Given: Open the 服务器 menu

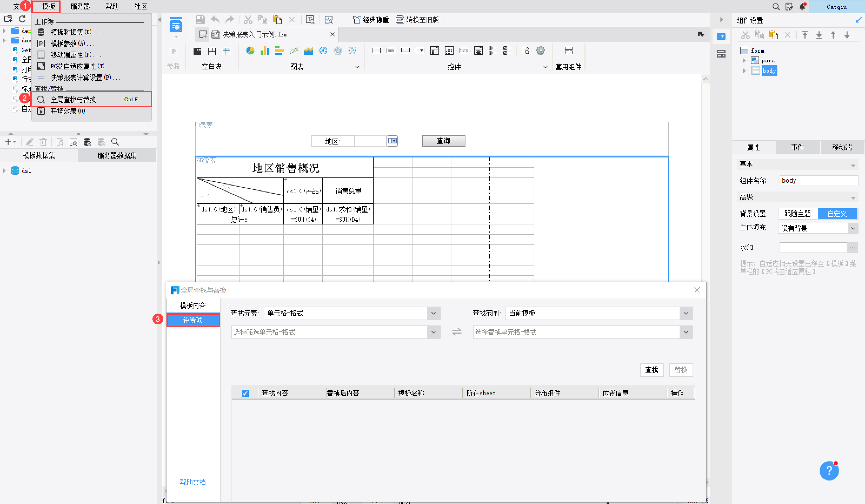Looking at the screenshot, I should (80, 6).
